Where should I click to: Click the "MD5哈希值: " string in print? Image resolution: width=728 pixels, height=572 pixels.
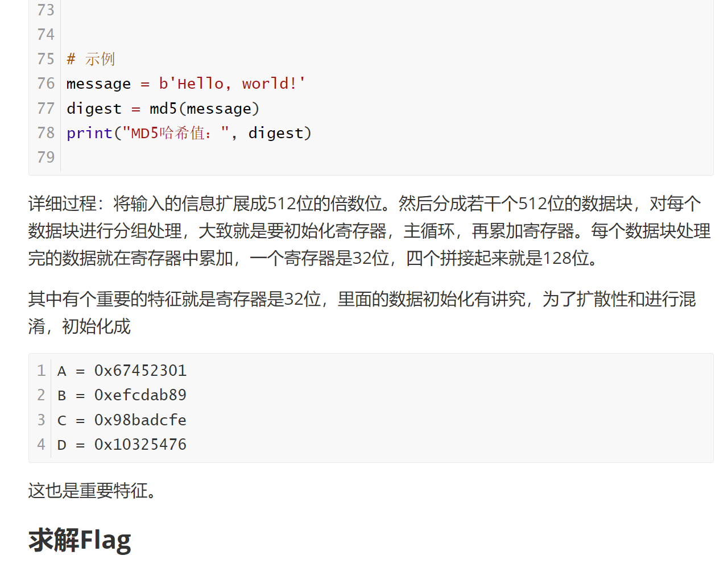tap(175, 133)
